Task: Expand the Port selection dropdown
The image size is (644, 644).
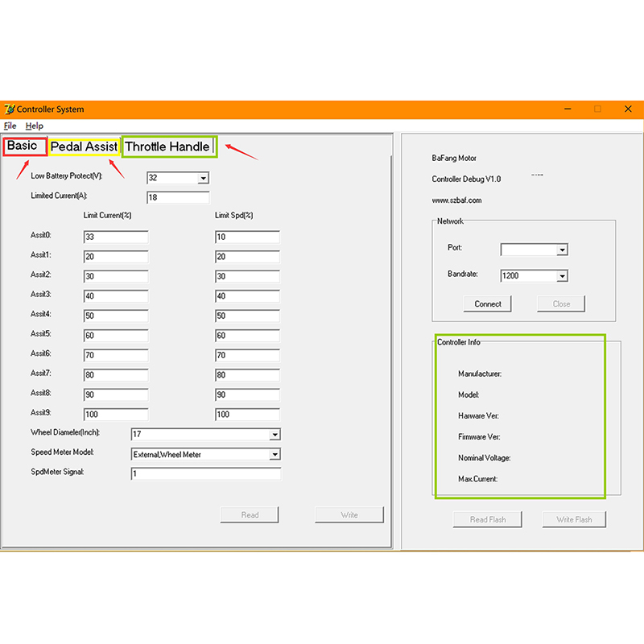Action: [x=562, y=250]
